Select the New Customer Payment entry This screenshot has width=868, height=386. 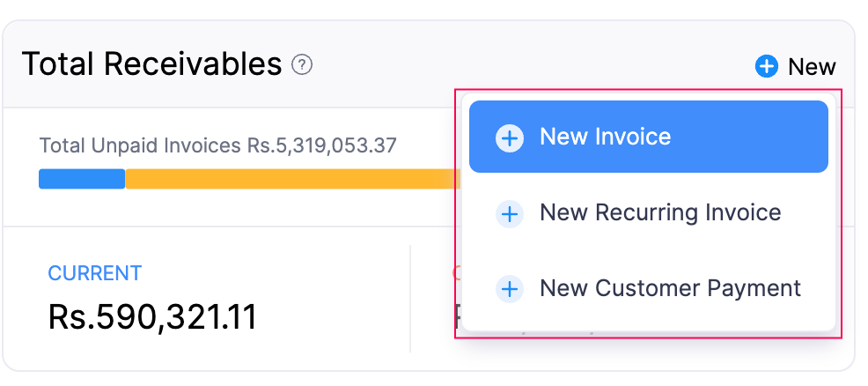click(670, 288)
